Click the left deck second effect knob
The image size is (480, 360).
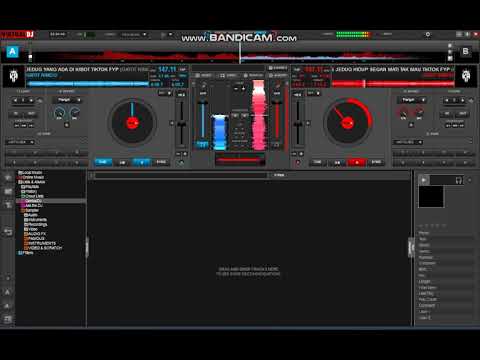[x=75, y=113]
